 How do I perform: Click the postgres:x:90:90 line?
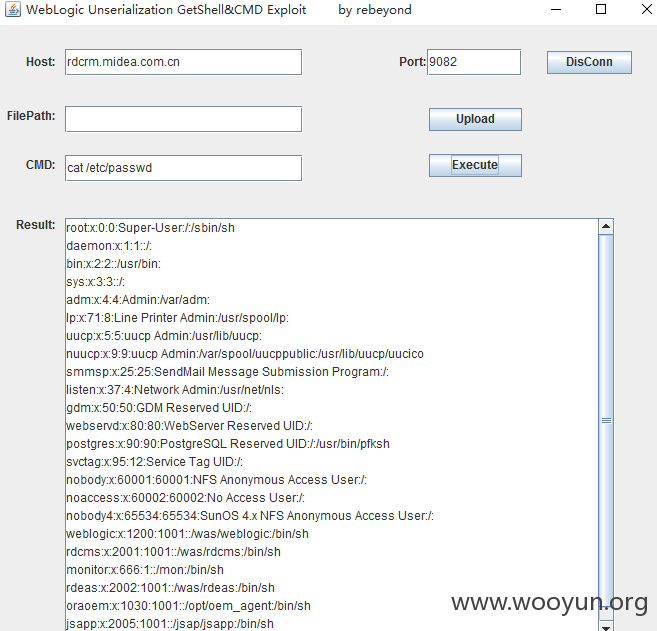pos(228,444)
